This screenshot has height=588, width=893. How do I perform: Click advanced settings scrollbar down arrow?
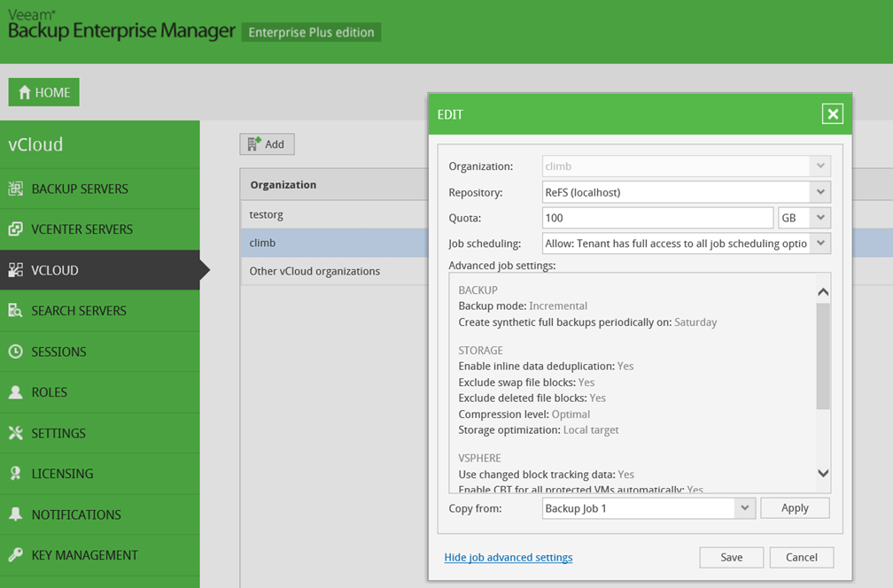pos(823,473)
